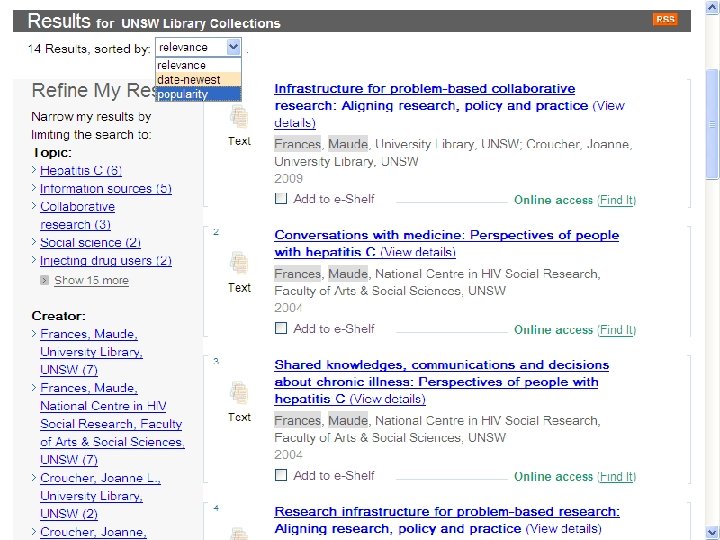Click Find It for Shared knowledges result
This screenshot has width=720, height=540.
tap(617, 476)
